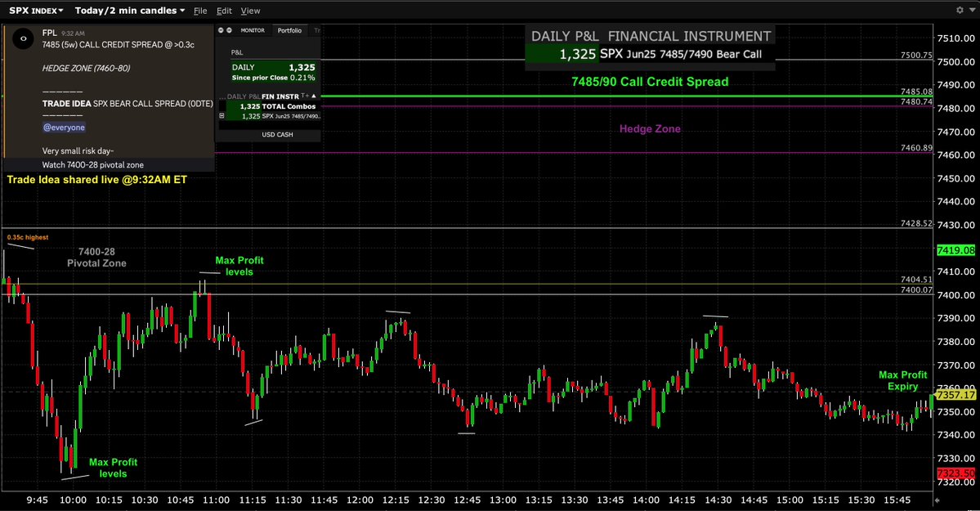Click the T+ icon in FIN INSTR header
Viewport: 980px width, 511px height.
click(x=305, y=96)
